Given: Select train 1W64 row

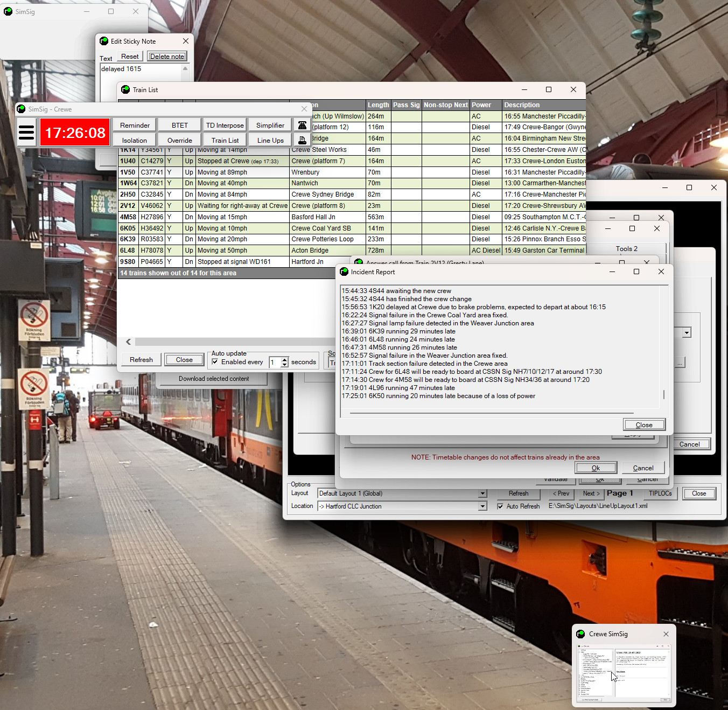Looking at the screenshot, I should [352, 183].
